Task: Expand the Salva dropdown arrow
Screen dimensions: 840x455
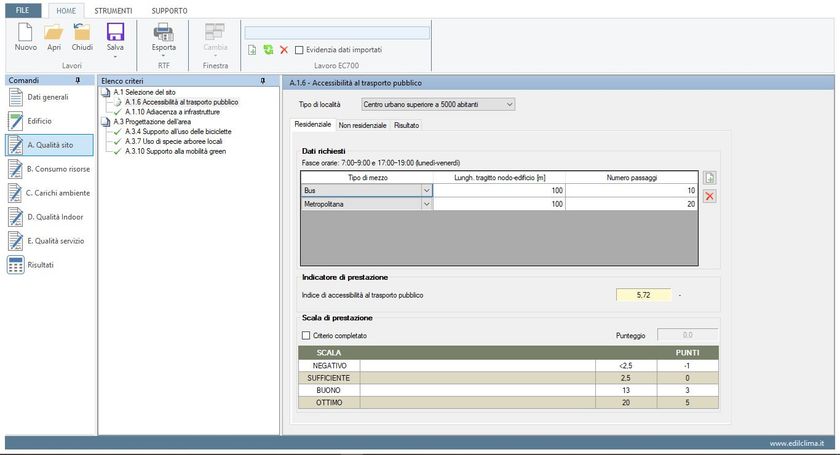Action: pos(115,56)
